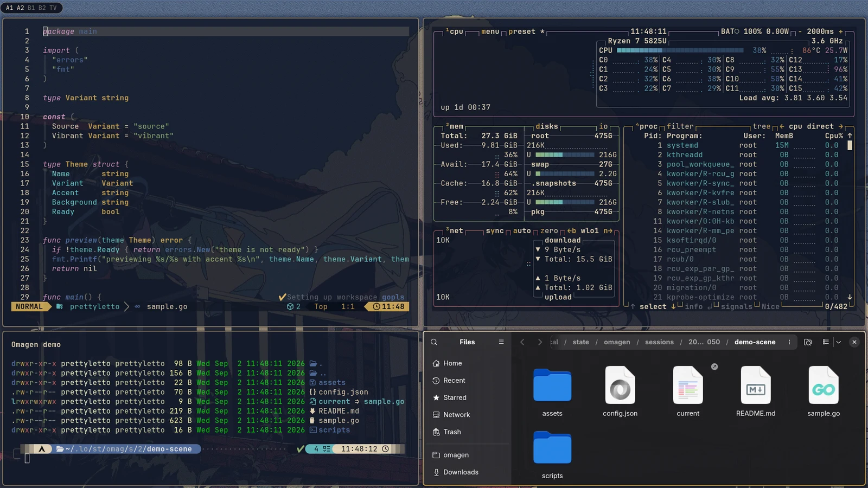Image resolution: width=868 pixels, height=488 pixels.
Task: Select the omagen breadcrumb in Files path
Action: click(617, 342)
